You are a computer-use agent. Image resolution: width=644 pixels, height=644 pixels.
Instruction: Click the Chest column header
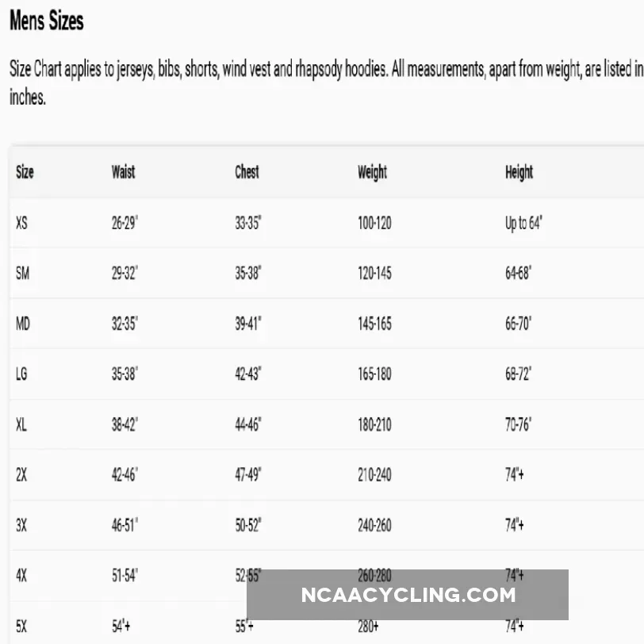(x=247, y=172)
